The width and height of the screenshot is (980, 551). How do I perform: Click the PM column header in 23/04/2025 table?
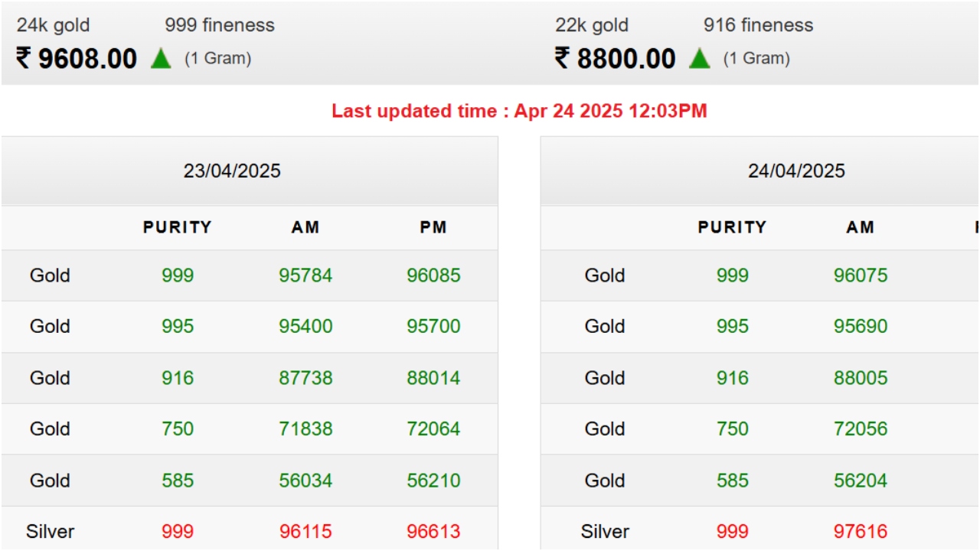click(x=433, y=227)
